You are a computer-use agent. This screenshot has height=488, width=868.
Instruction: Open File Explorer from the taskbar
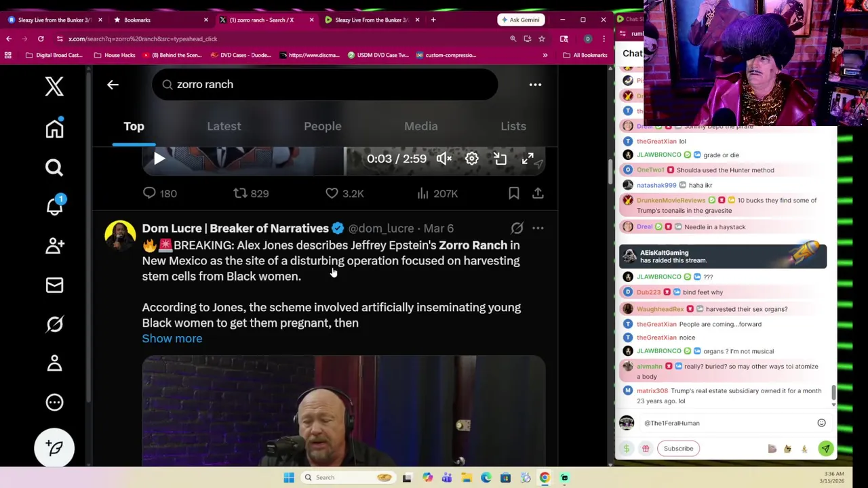(x=467, y=477)
